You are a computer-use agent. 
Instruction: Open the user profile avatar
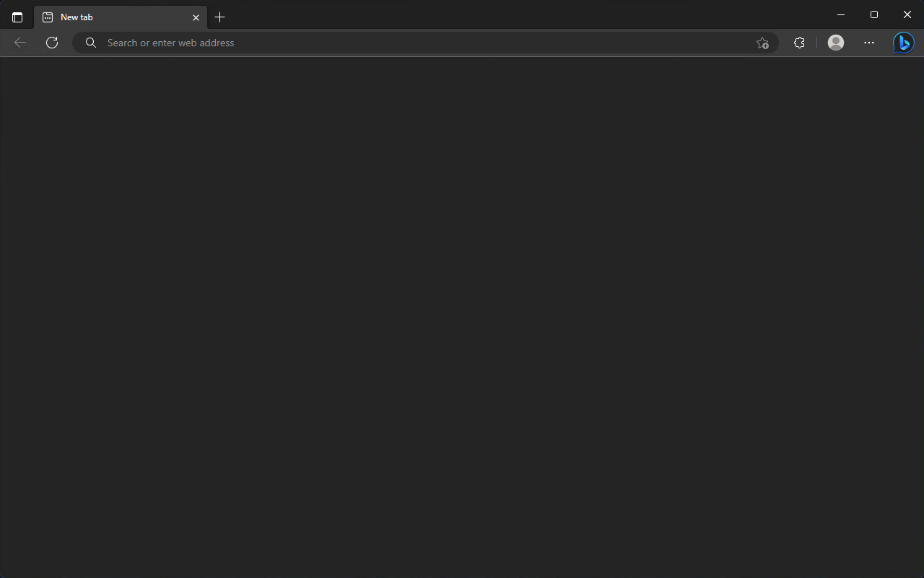tap(836, 43)
